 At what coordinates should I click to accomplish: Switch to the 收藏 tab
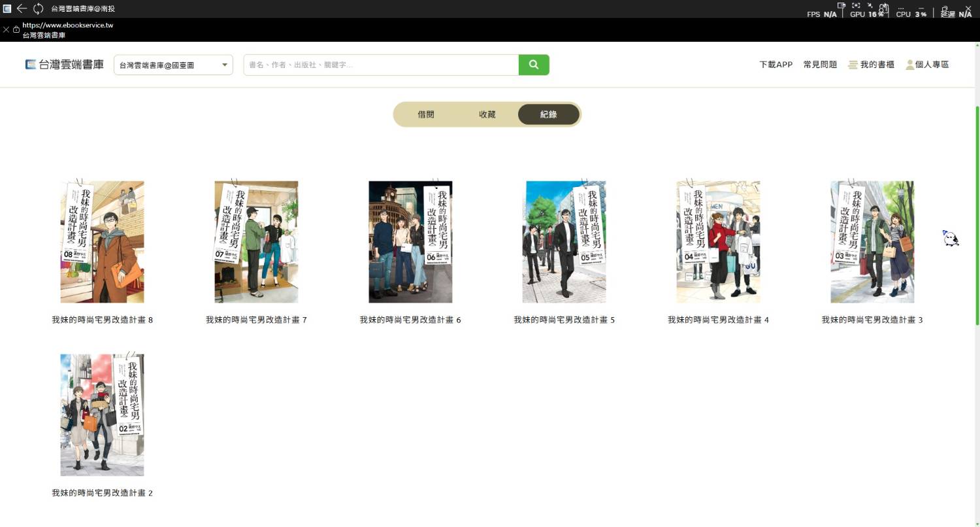click(x=487, y=114)
